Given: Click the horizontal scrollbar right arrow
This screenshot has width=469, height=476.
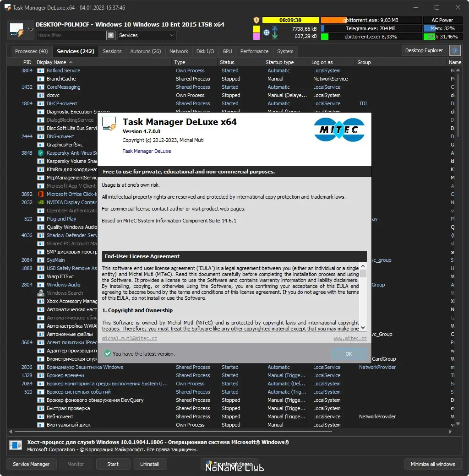Looking at the screenshot, I should (x=450, y=431).
